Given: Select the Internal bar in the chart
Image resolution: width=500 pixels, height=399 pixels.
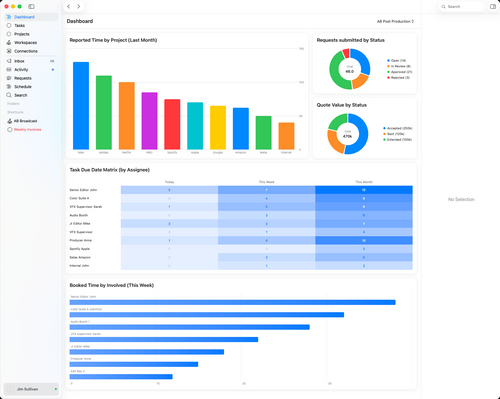Looking at the screenshot, I should tap(286, 136).
